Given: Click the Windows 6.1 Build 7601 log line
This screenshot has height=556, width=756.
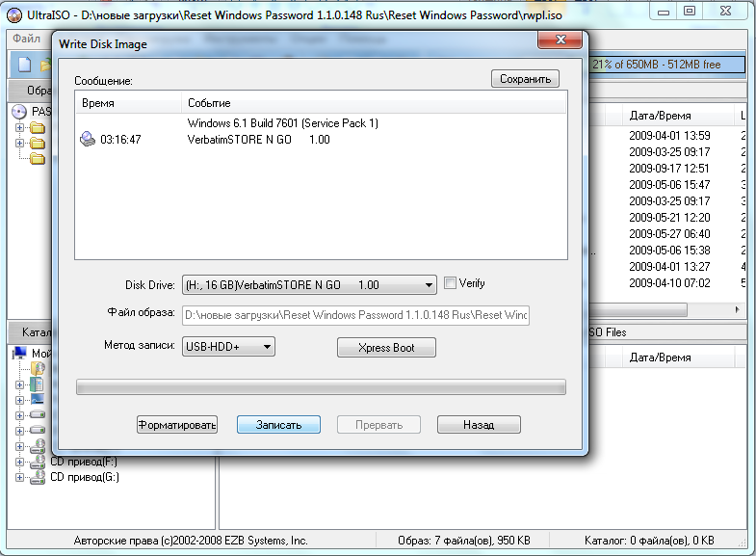Looking at the screenshot, I should point(282,123).
